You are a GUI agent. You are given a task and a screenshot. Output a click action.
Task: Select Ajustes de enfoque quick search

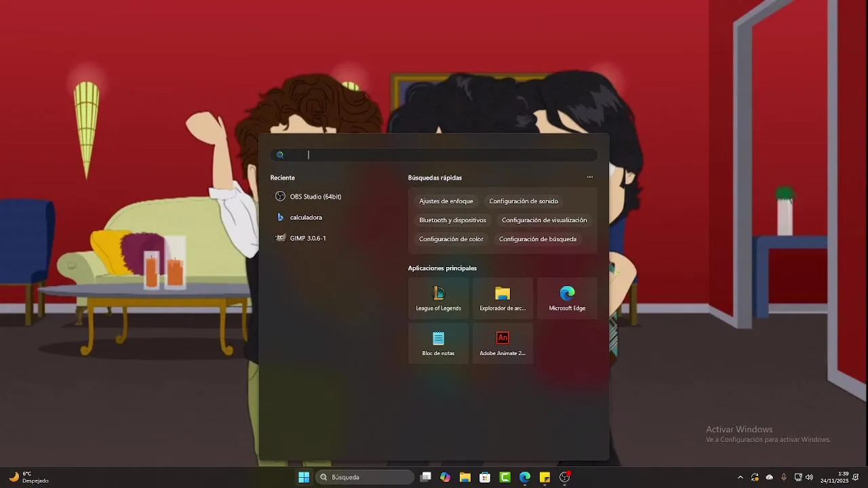coord(446,201)
